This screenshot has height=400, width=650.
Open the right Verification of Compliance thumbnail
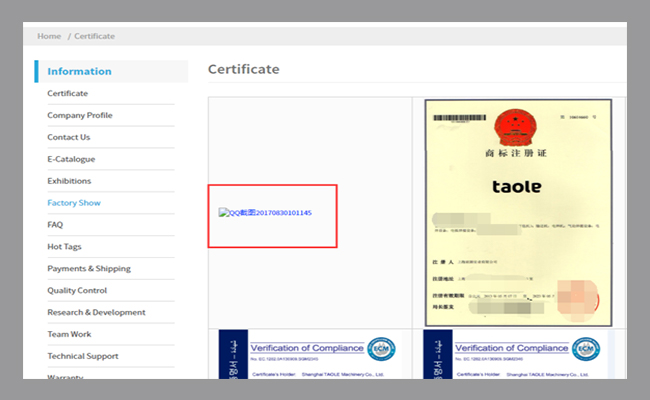click(517, 354)
